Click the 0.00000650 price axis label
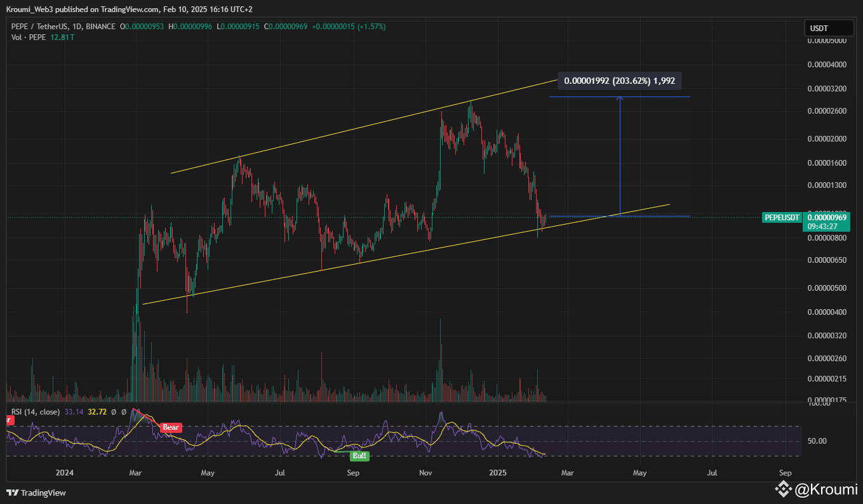 point(827,260)
